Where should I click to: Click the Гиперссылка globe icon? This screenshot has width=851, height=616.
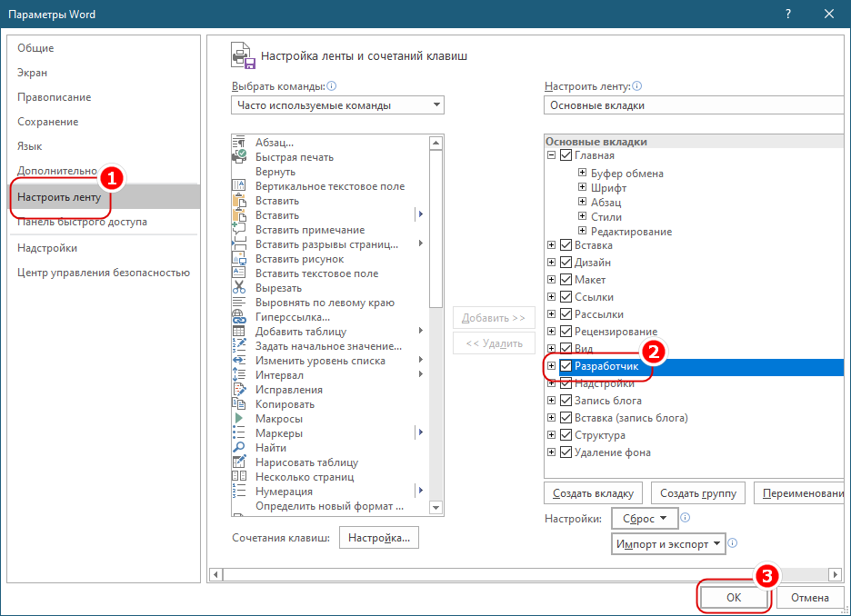(x=239, y=317)
